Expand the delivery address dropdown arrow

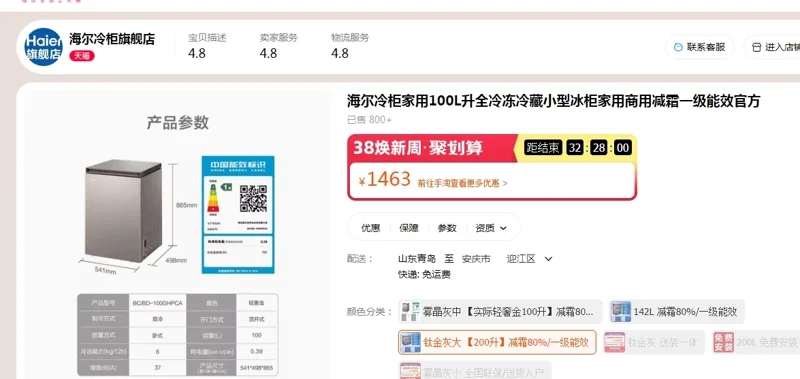pos(548,259)
